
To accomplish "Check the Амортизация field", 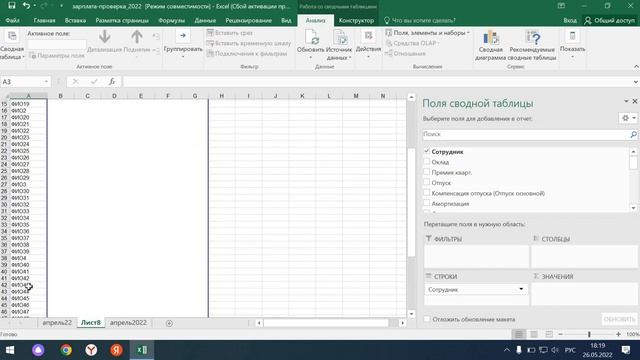I will click(x=427, y=203).
